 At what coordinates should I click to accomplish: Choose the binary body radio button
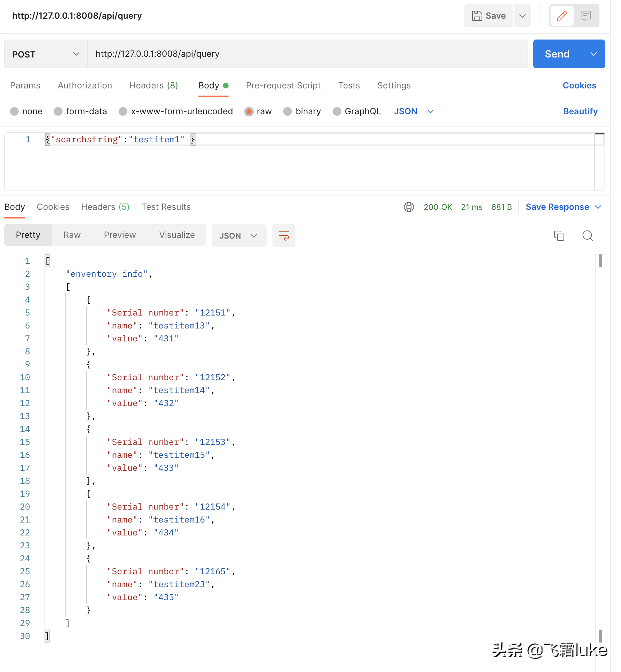[287, 111]
